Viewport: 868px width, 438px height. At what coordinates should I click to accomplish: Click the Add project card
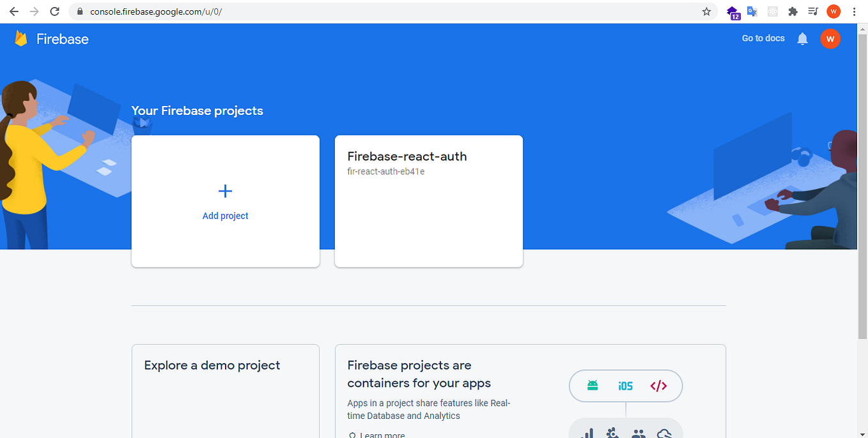pyautogui.click(x=225, y=201)
